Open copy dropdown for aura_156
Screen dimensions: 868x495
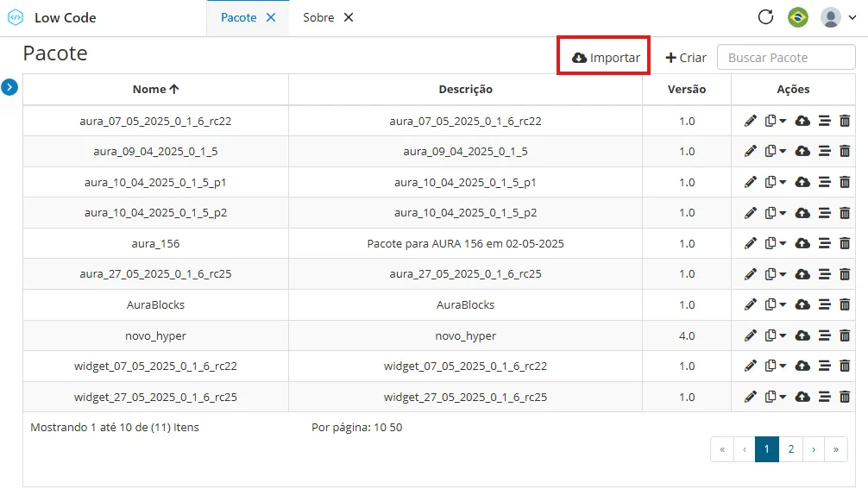coord(775,243)
